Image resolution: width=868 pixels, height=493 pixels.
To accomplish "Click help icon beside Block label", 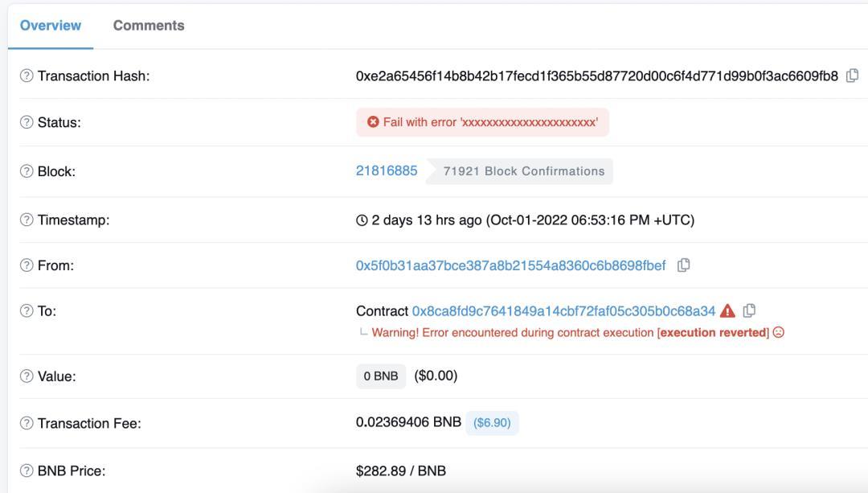I will tap(27, 171).
